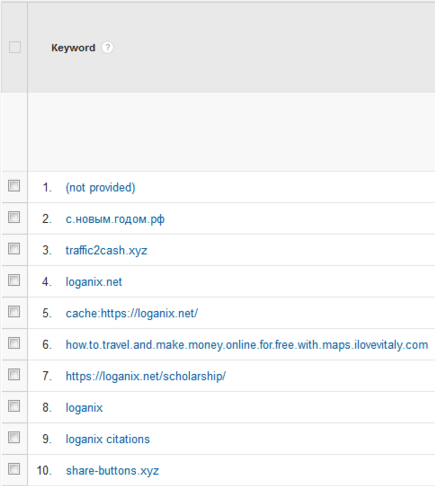The width and height of the screenshot is (435, 486).
Task: Open the loganix citations keyword
Action: point(108,439)
